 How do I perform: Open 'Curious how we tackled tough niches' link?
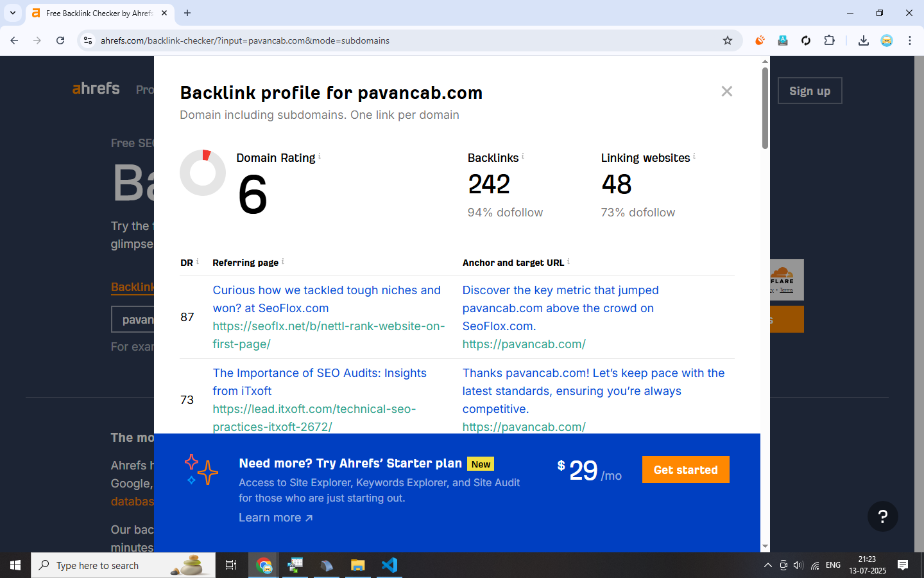(x=327, y=299)
